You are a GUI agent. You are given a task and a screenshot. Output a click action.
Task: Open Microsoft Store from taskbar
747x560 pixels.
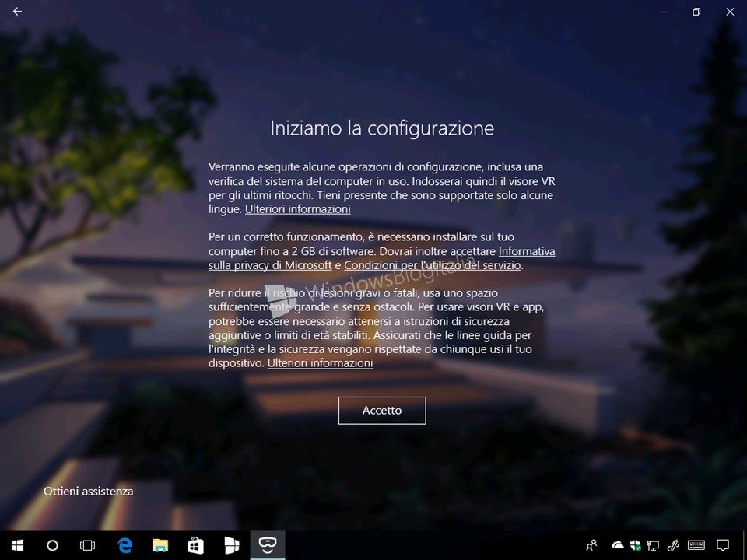[196, 545]
